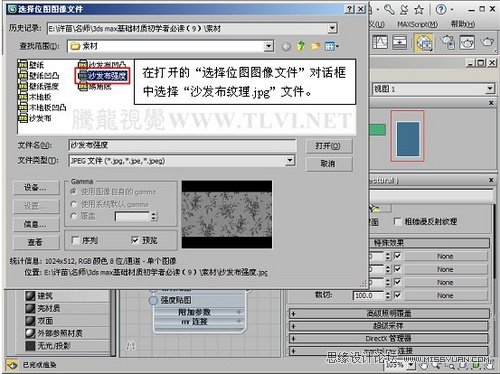Image resolution: width=500 pixels, height=374 pixels.
Task: Open Render Setup teapot icon
Action: tap(447, 42)
